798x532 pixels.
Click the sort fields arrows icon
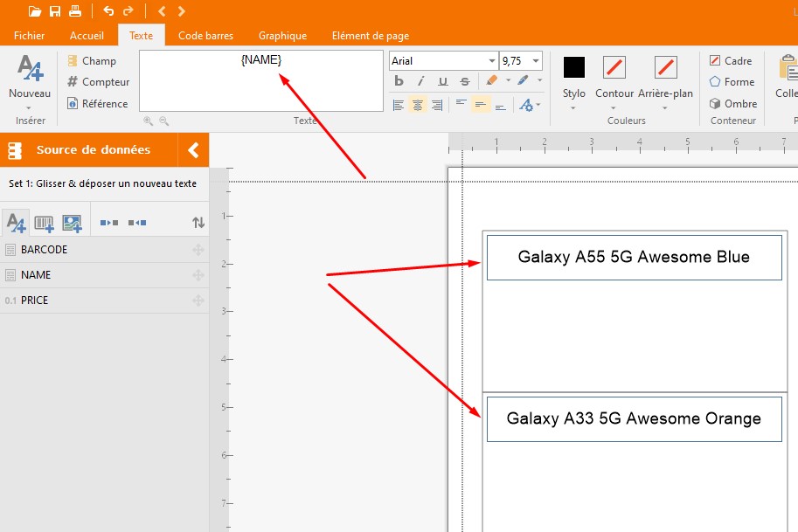pos(198,224)
